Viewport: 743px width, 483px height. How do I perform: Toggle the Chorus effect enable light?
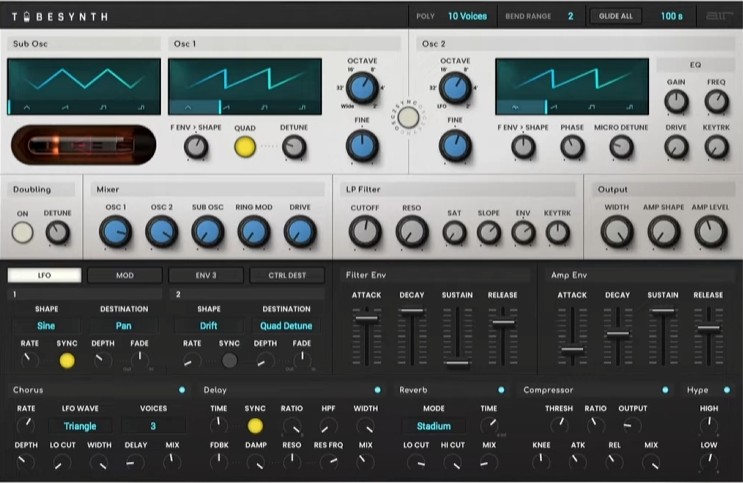pos(182,390)
